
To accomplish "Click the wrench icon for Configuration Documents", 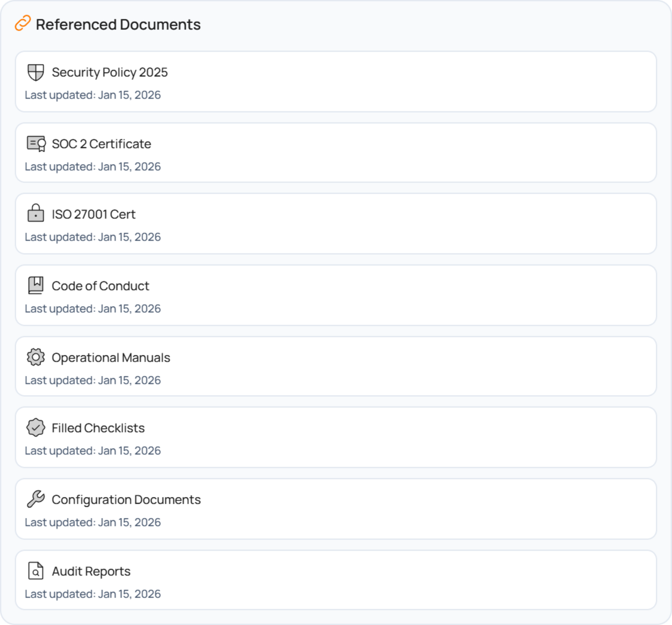I will coord(36,499).
